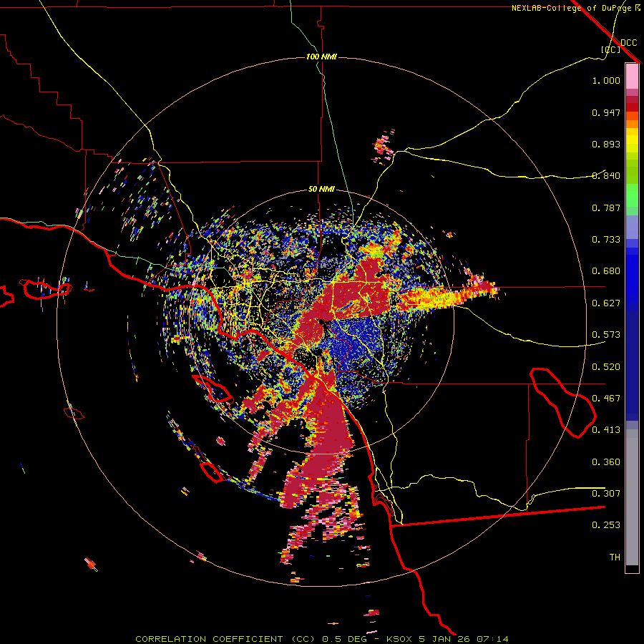Click the 0.627 scale value
The image size is (644, 644).
(606, 303)
